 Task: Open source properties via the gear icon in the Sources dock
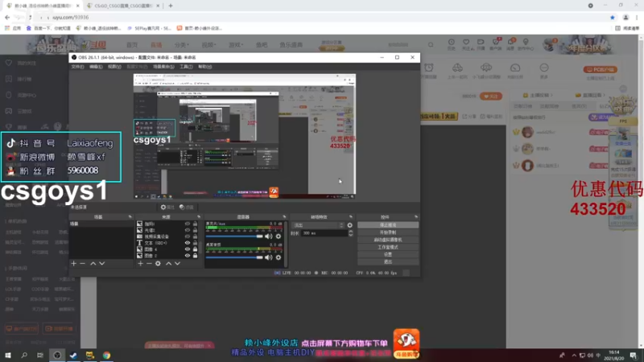point(158,264)
